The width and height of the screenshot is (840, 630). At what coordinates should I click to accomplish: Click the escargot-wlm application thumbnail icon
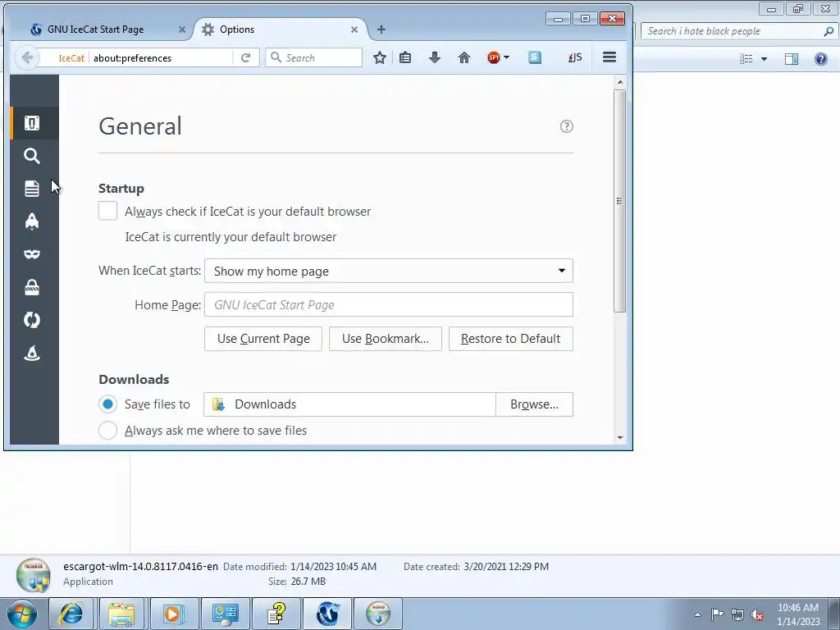(x=33, y=575)
